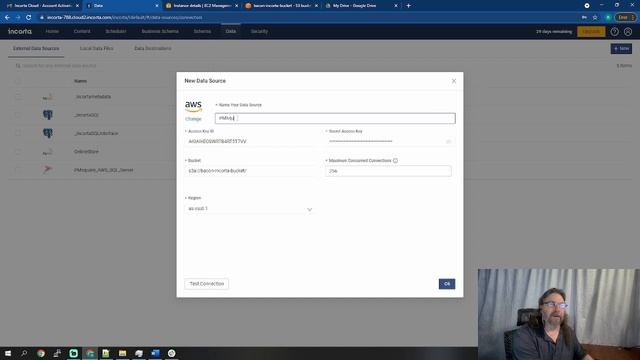This screenshot has height=360, width=640.
Task: Click the New button
Action: (621, 49)
